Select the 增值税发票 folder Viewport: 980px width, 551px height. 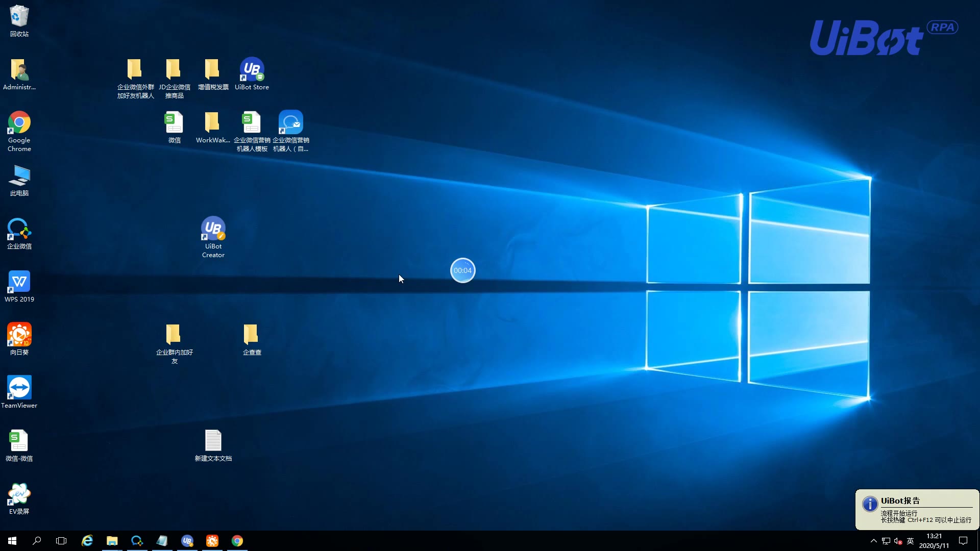[x=213, y=70]
